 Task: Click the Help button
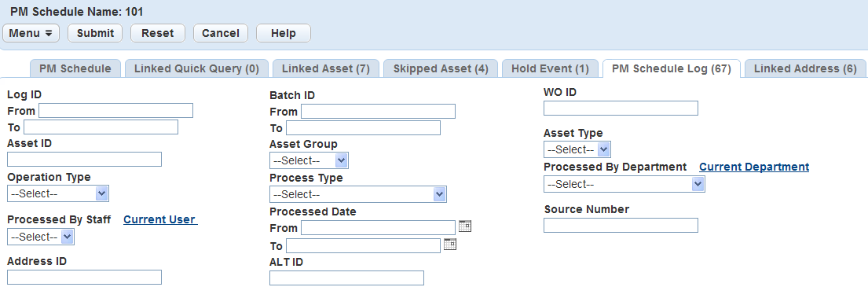click(x=284, y=33)
